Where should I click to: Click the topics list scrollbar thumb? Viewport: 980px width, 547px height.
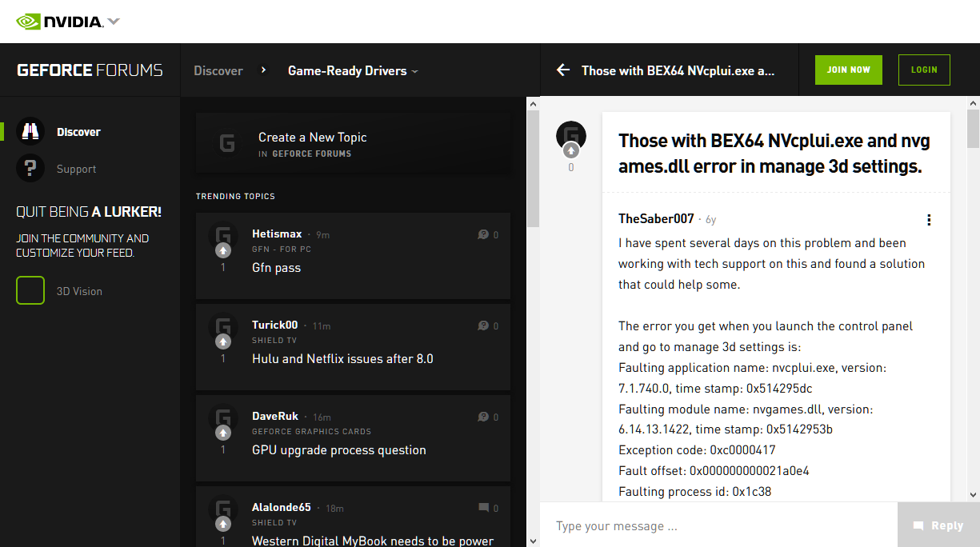click(x=534, y=168)
